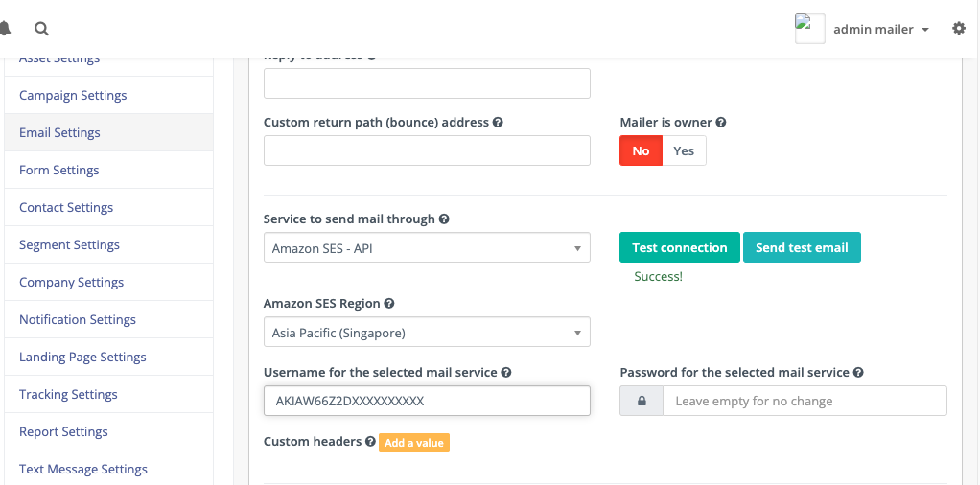Viewport: 980px width, 485px height.
Task: Open the Service to send mail dropdown
Action: pos(427,248)
